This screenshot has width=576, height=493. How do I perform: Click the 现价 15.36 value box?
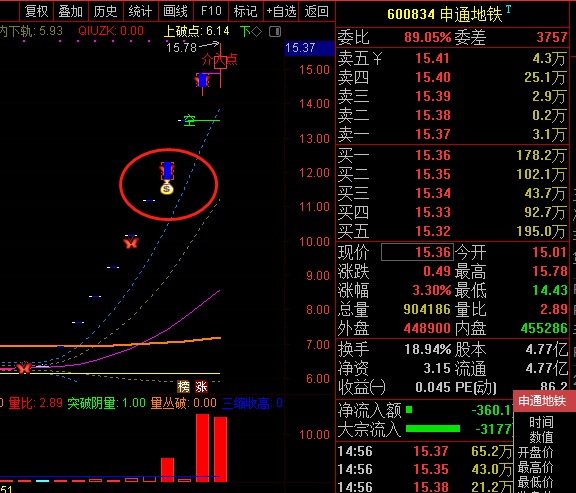pos(417,252)
